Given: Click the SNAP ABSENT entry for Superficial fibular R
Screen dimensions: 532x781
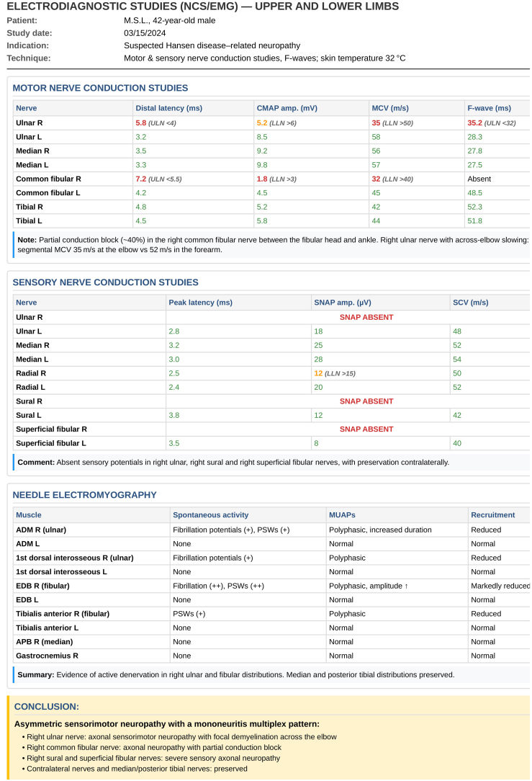Looking at the screenshot, I should pyautogui.click(x=366, y=429).
